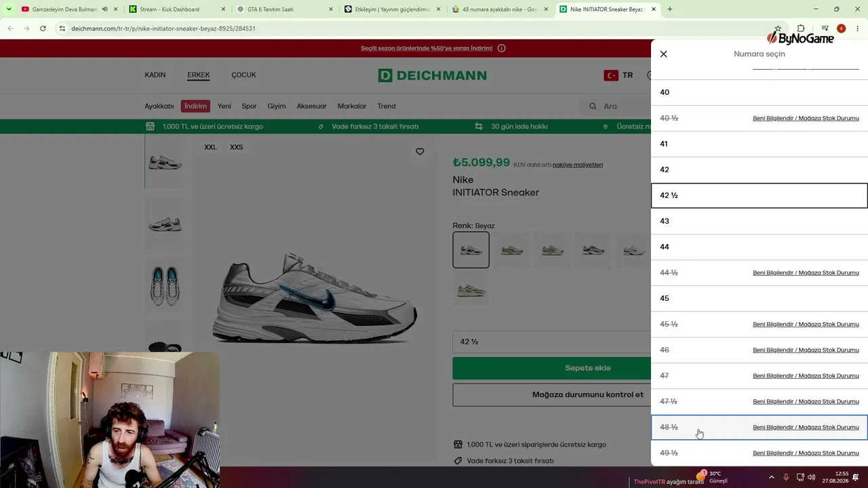This screenshot has width=868, height=488.
Task: Switch to the Etkileşim Yayınını güçlendirme tab
Action: pos(393,9)
